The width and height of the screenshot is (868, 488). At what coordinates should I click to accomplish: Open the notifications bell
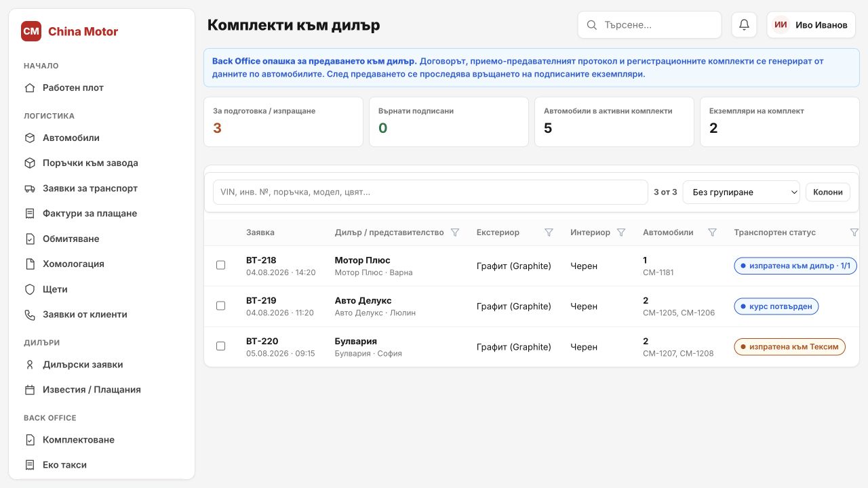point(744,25)
